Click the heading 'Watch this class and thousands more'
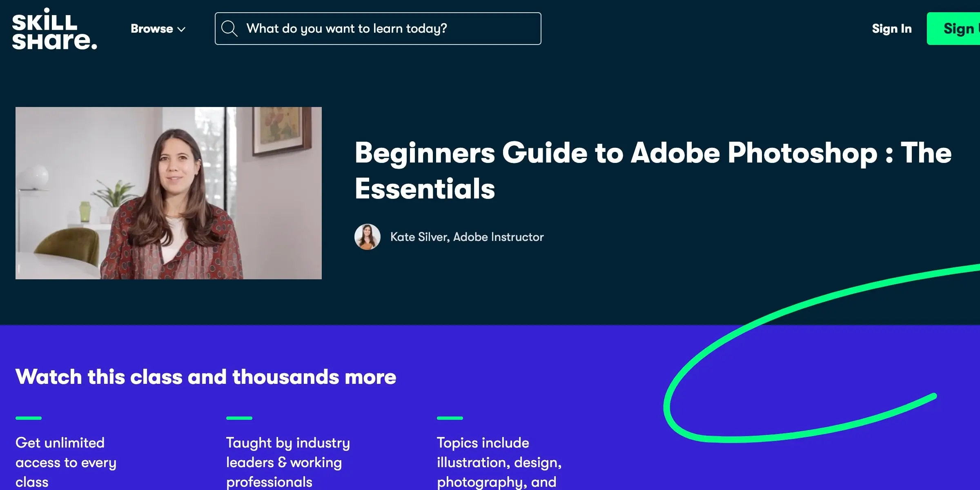The image size is (980, 490). 205,377
